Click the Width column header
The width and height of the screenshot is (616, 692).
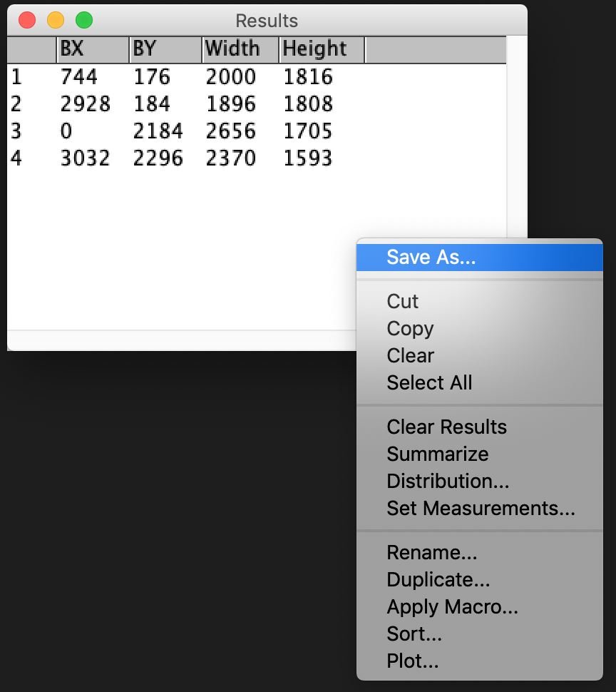coord(240,49)
